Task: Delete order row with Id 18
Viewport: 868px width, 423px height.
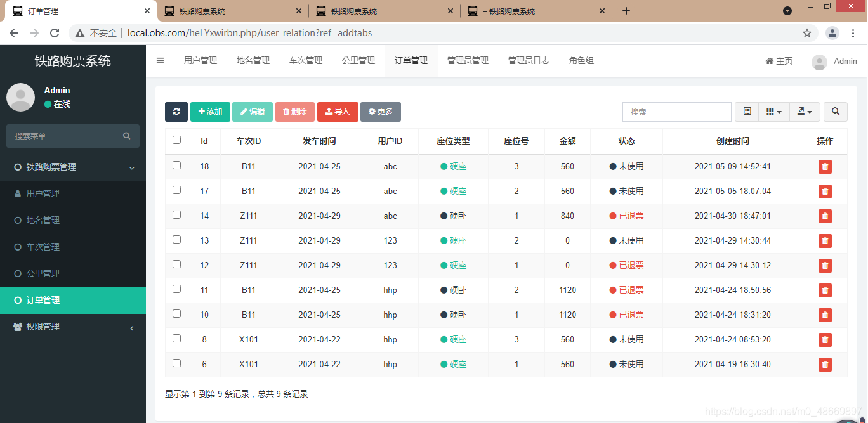Action: (x=825, y=167)
